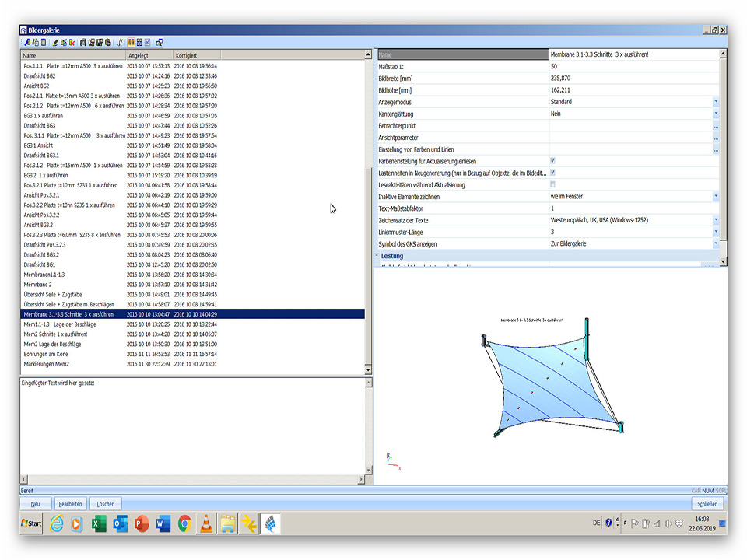Click the Schließen button
This screenshot has height=560, width=747.
(x=707, y=504)
